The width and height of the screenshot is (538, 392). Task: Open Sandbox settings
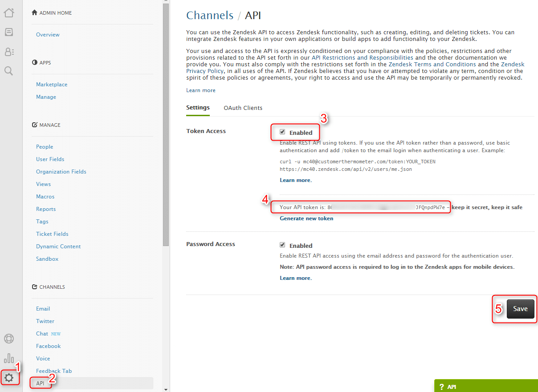click(x=47, y=259)
